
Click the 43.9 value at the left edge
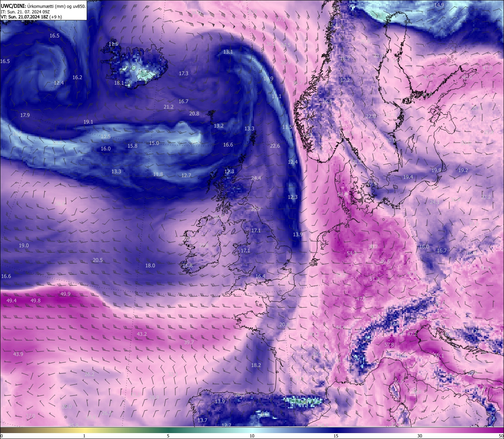coord(18,354)
